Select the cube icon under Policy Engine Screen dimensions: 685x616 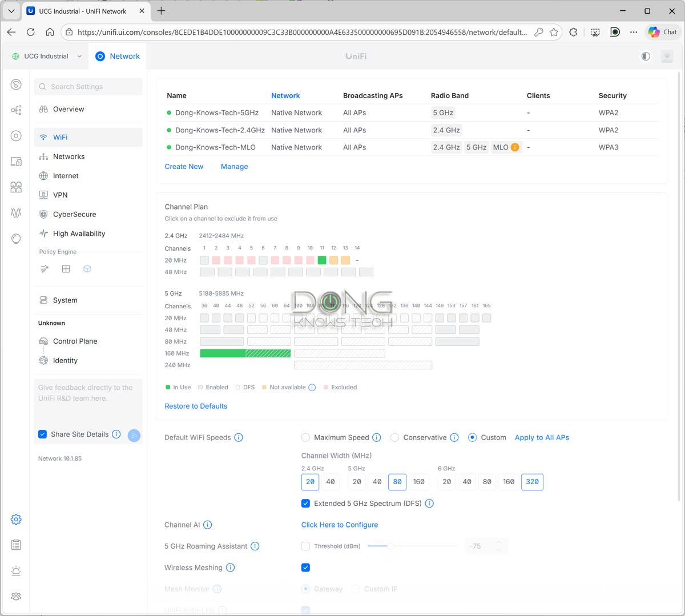point(87,268)
